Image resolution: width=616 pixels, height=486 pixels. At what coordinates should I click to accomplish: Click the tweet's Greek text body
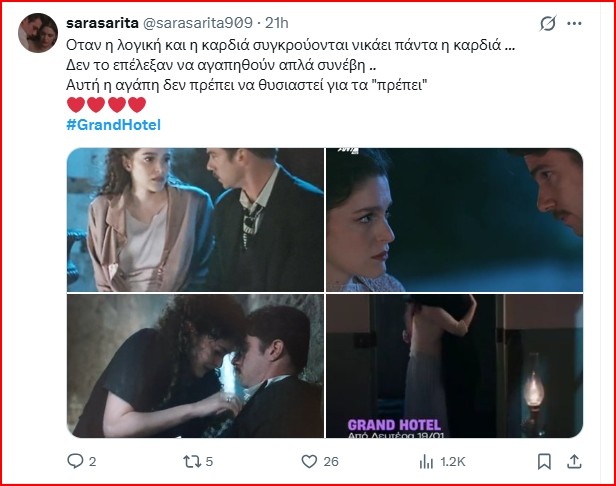point(290,65)
